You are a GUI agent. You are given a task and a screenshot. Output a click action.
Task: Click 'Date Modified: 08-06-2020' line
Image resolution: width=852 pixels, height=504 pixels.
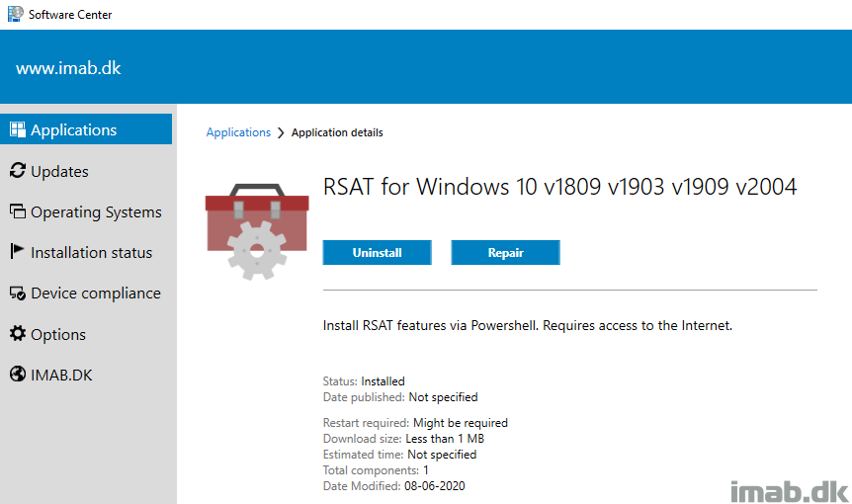[394, 485]
